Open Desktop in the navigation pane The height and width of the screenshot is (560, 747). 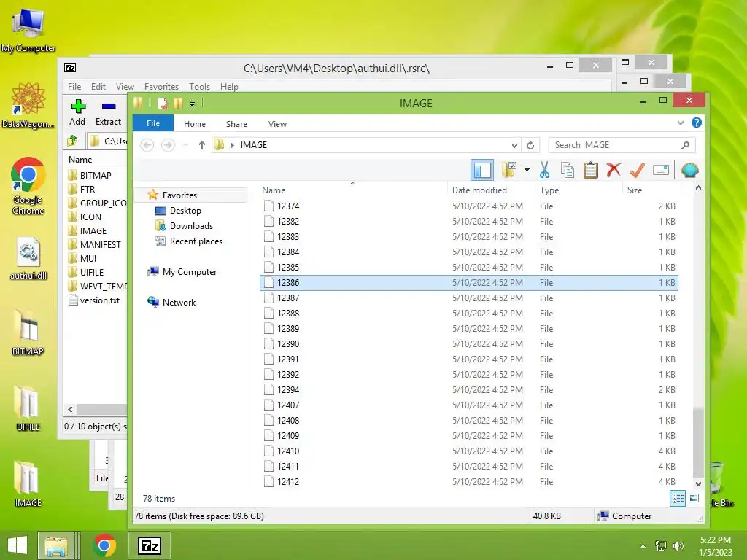(x=185, y=211)
